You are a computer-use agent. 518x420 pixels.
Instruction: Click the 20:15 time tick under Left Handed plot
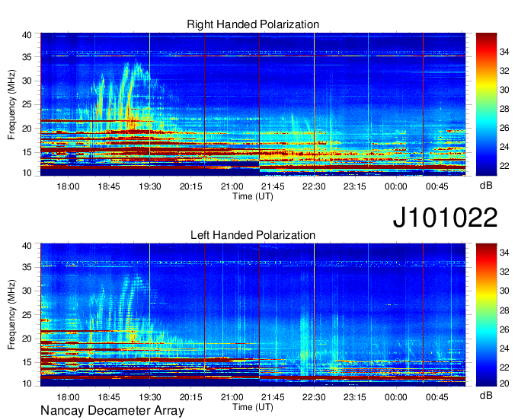[191, 397]
